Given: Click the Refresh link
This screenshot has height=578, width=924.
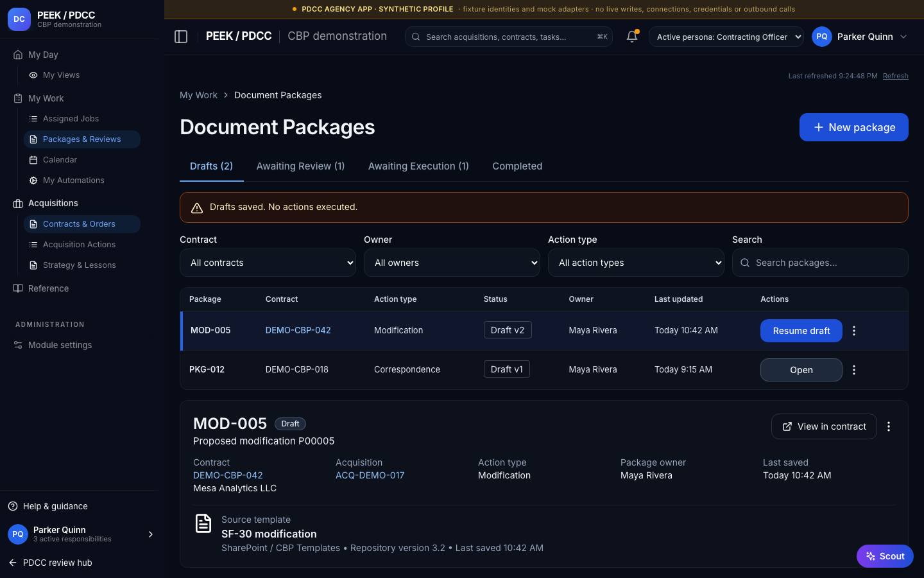Looking at the screenshot, I should point(895,76).
